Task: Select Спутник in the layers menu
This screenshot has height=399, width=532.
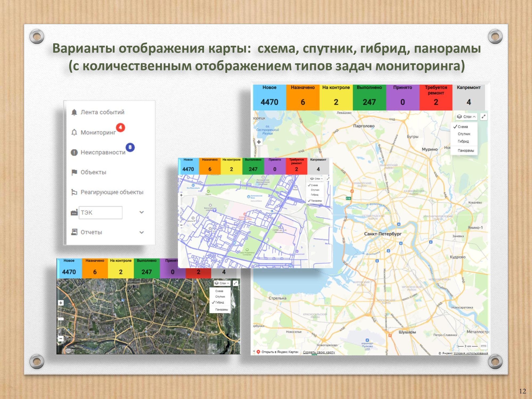Action: 464,134
